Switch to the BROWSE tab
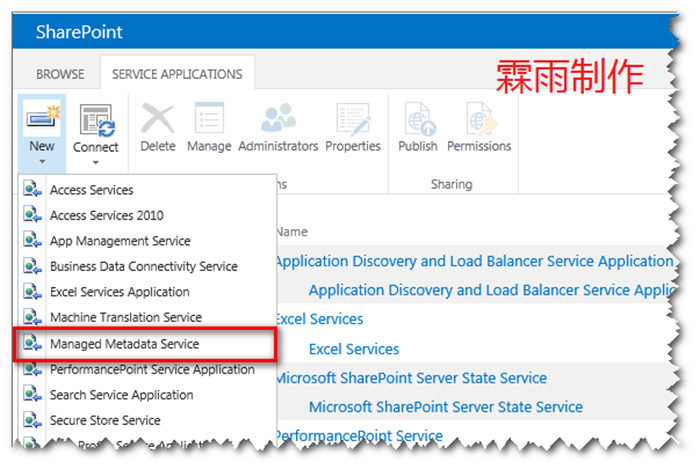Screen dimensions: 700x470 (60, 74)
